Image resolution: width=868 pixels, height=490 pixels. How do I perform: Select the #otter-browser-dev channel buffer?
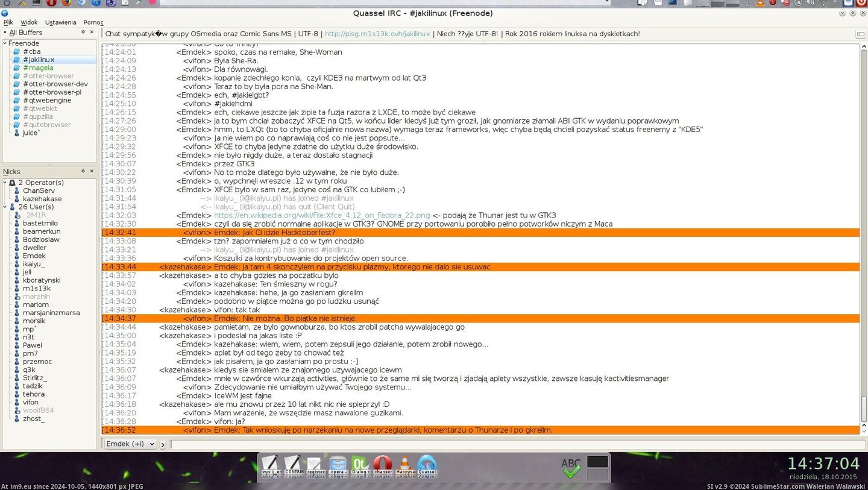click(55, 84)
